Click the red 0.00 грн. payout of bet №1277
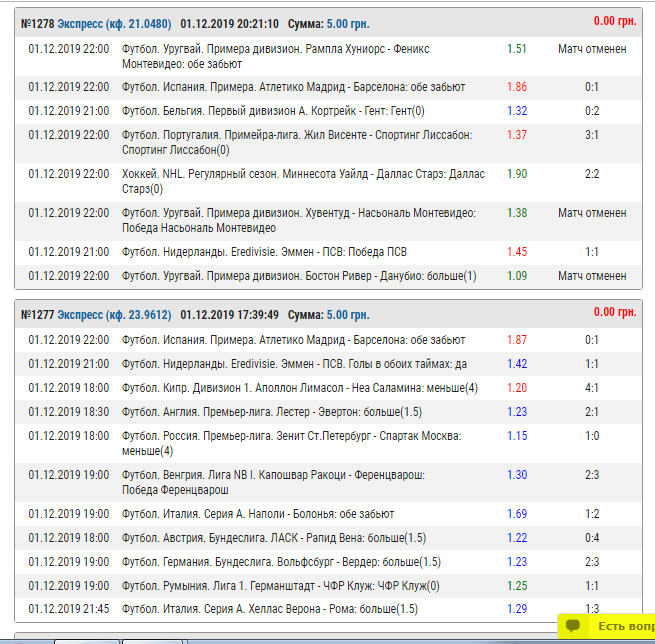 point(615,312)
